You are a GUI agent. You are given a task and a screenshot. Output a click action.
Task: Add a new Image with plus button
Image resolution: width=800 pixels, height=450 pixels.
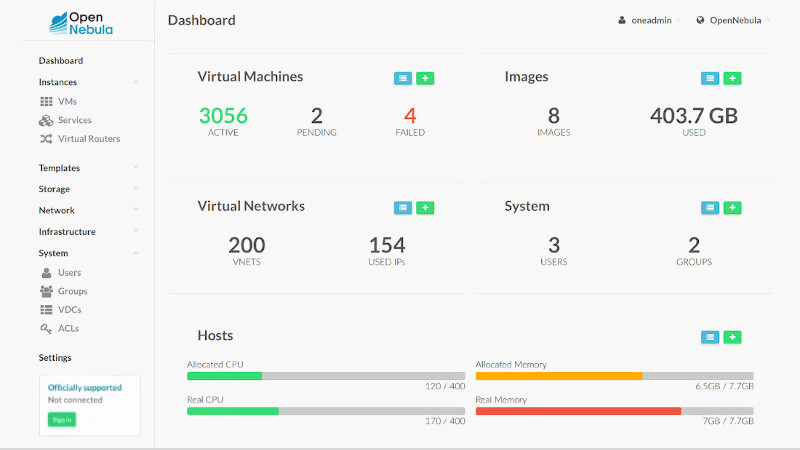coord(732,78)
